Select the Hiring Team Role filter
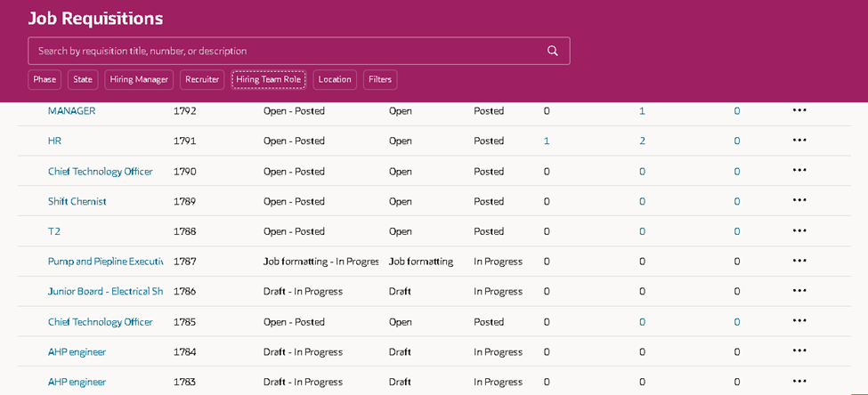Image resolution: width=868 pixels, height=395 pixels. pyautogui.click(x=269, y=80)
